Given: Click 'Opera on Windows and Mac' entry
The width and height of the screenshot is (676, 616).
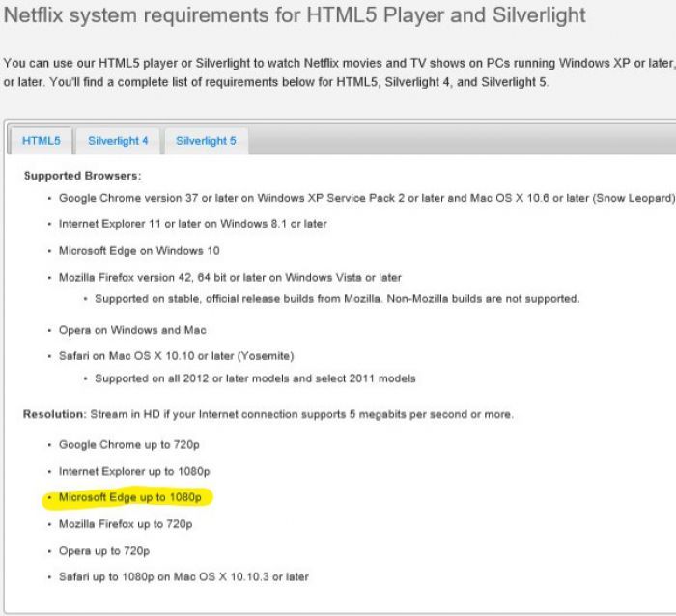Looking at the screenshot, I should click(x=132, y=330).
